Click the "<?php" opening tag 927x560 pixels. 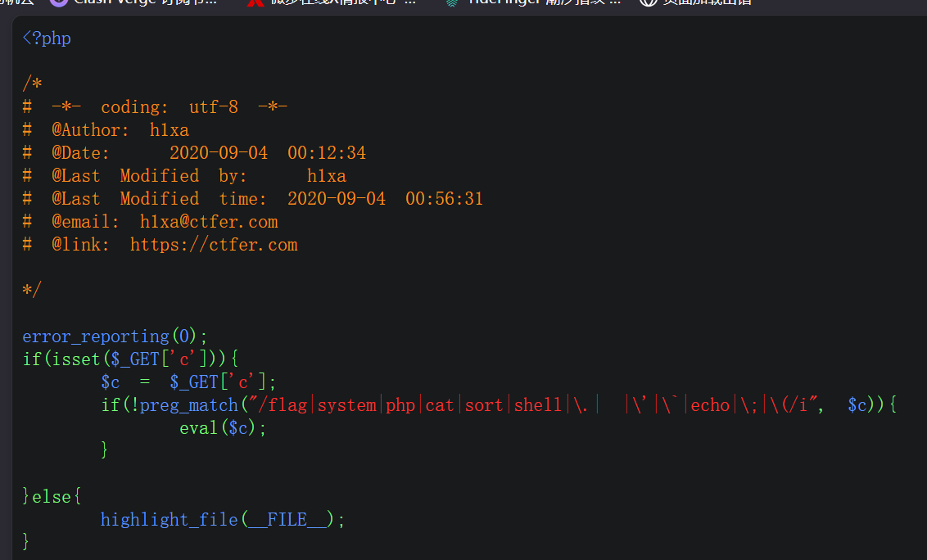(47, 38)
